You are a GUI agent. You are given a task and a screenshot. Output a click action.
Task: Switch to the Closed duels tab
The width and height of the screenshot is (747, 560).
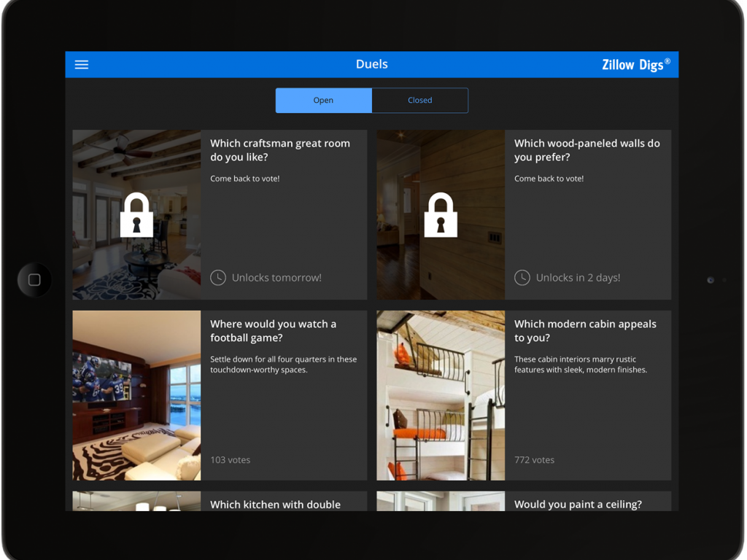pos(419,100)
